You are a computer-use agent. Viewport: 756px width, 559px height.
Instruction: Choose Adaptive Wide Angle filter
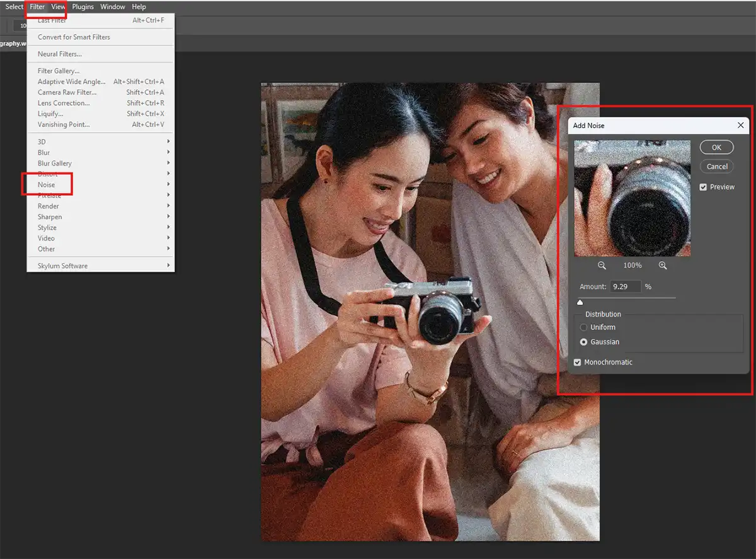(101, 82)
